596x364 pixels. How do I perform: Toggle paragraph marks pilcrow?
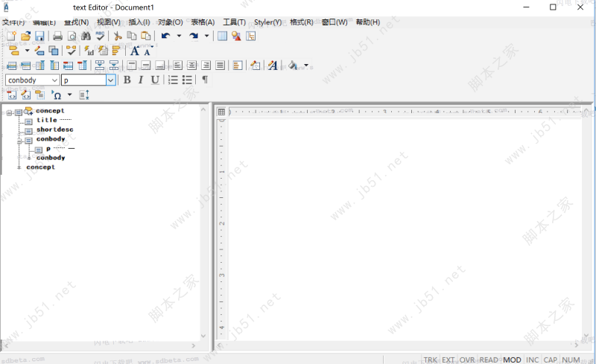(205, 80)
